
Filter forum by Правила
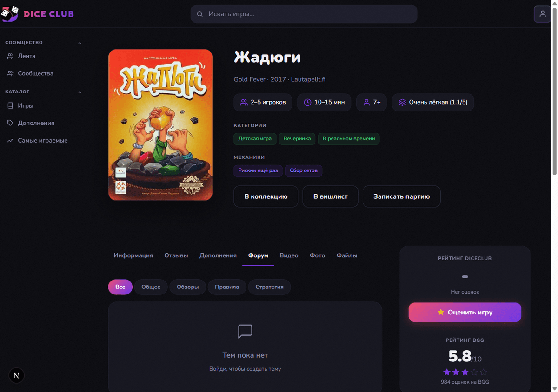tap(227, 287)
